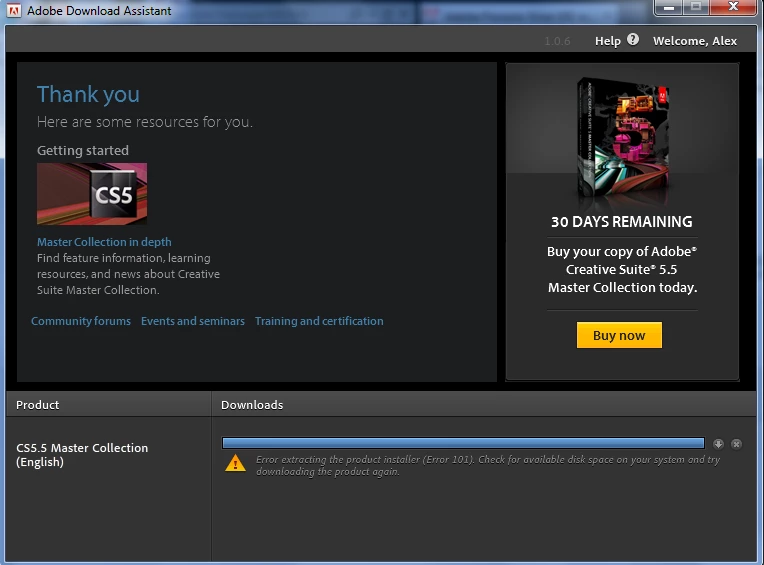Open the Help link
This screenshot has height=565, width=764.
click(x=608, y=41)
